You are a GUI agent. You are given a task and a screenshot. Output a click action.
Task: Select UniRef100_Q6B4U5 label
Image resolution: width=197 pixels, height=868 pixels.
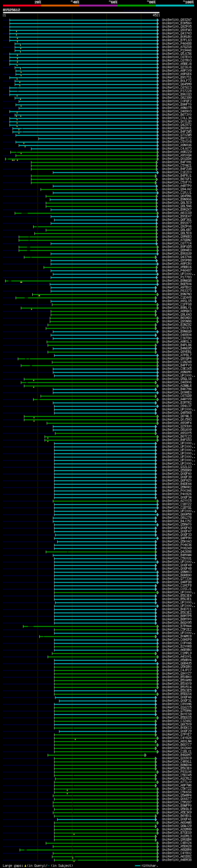click(177, 664)
